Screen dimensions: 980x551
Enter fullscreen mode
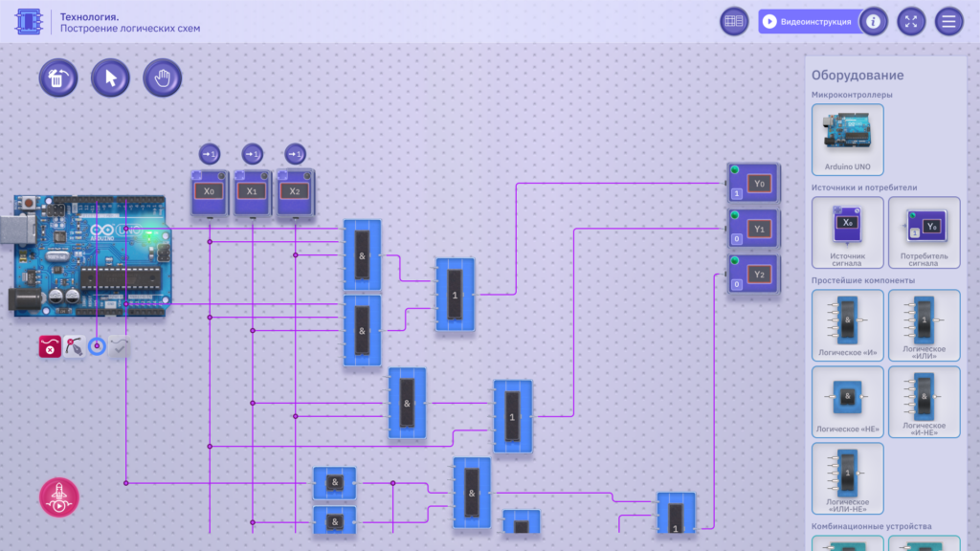[911, 21]
